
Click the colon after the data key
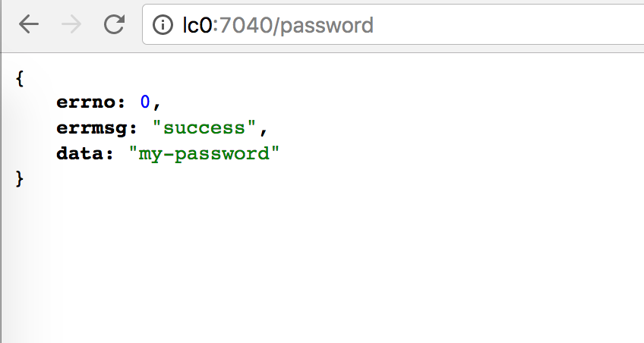click(109, 154)
